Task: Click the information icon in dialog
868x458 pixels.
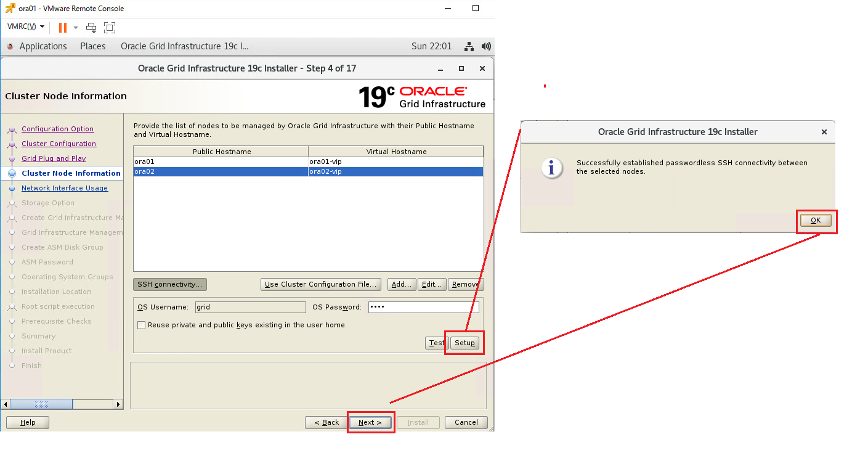Action: click(552, 168)
